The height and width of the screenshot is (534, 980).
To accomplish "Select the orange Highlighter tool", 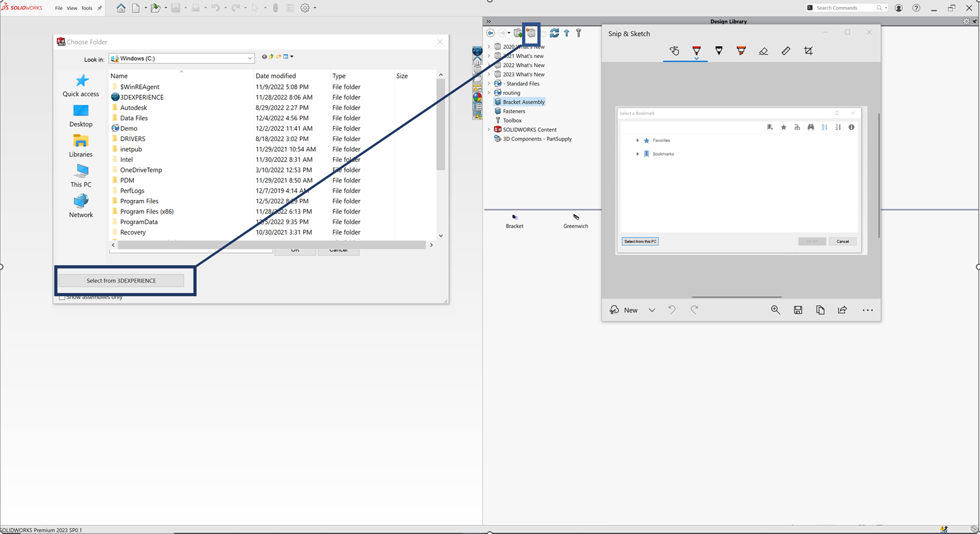I will [741, 51].
